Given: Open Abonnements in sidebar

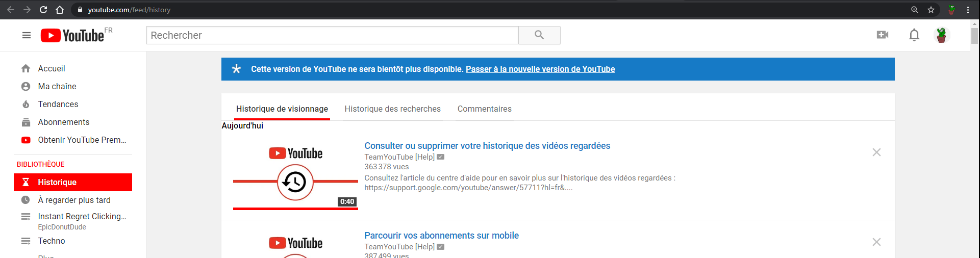Looking at the screenshot, I should tap(73, 122).
